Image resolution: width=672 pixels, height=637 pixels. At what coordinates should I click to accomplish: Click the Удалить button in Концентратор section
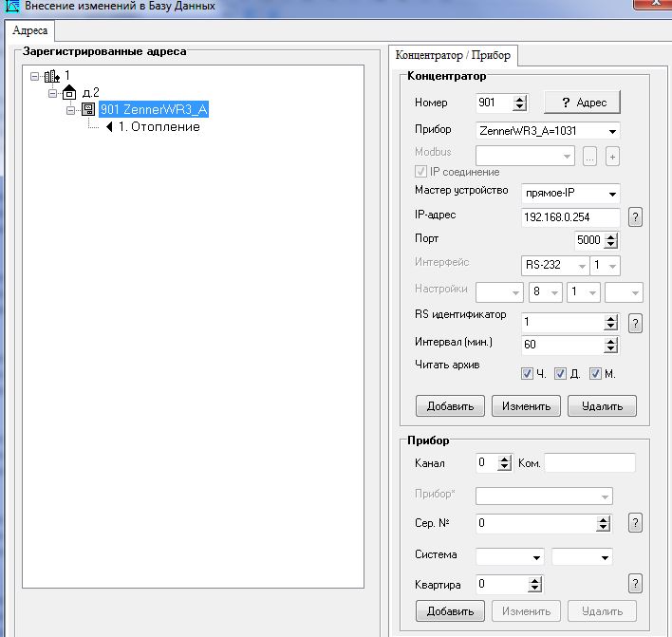[x=602, y=406]
